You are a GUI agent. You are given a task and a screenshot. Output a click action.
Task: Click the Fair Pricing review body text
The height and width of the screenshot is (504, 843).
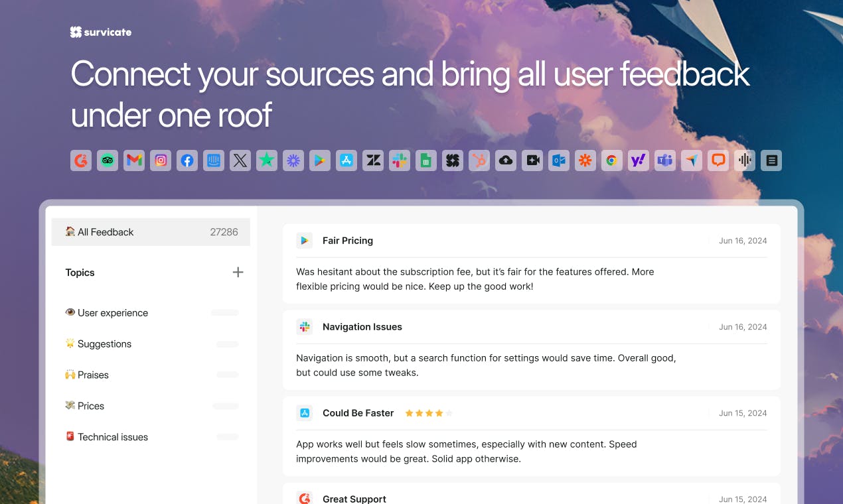click(475, 279)
